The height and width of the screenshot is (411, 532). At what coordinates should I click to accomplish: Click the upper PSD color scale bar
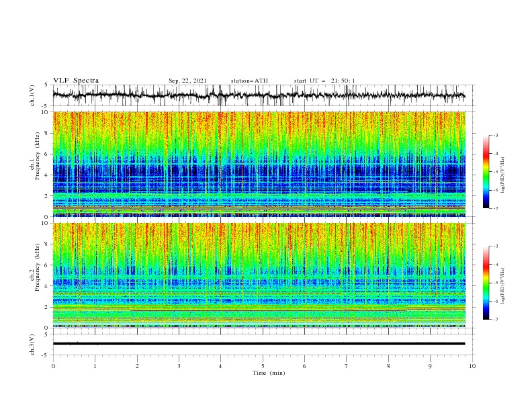point(486,172)
